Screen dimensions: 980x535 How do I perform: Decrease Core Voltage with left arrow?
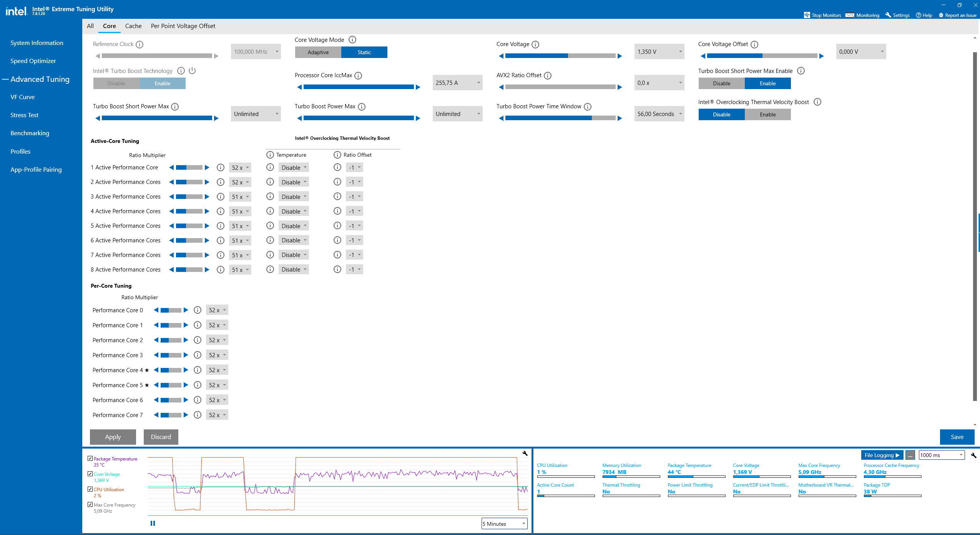click(x=501, y=56)
